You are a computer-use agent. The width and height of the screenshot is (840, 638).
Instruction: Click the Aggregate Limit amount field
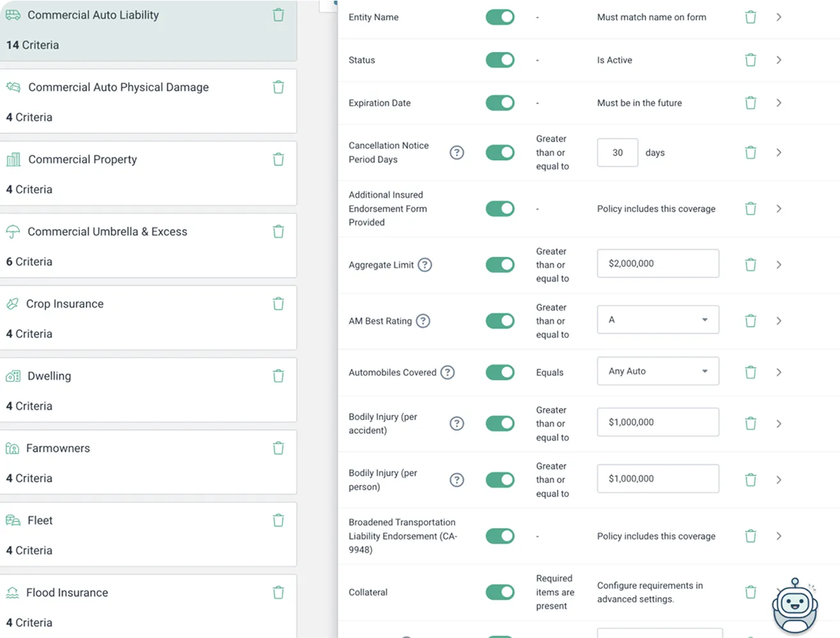(658, 263)
